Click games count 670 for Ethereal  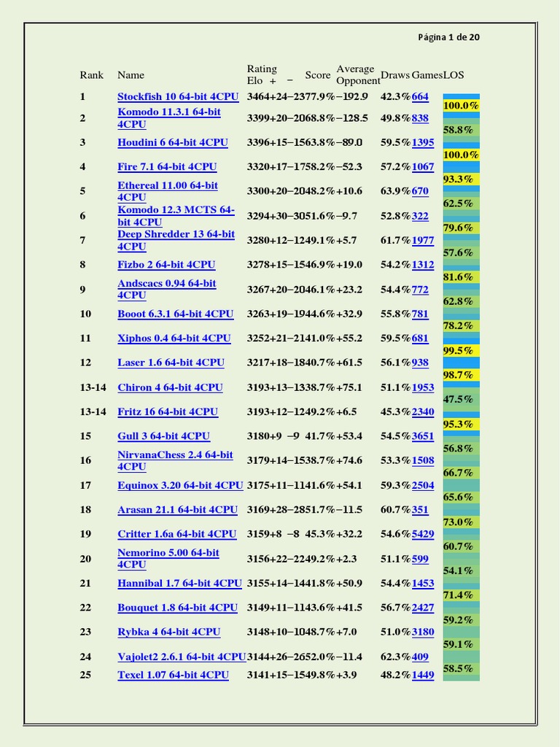pos(420,191)
